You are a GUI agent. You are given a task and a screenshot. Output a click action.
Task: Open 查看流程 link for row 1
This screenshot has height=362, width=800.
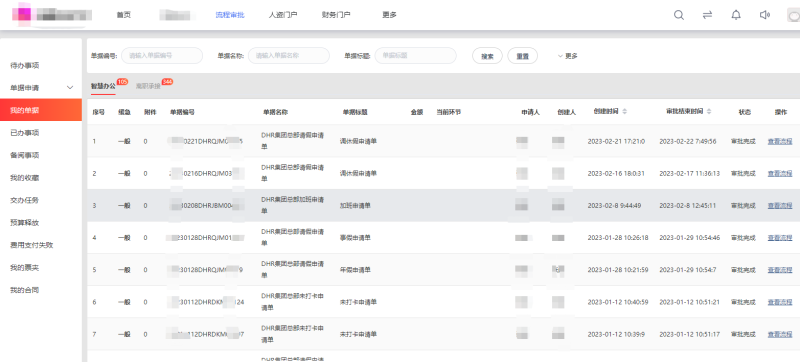coord(780,141)
